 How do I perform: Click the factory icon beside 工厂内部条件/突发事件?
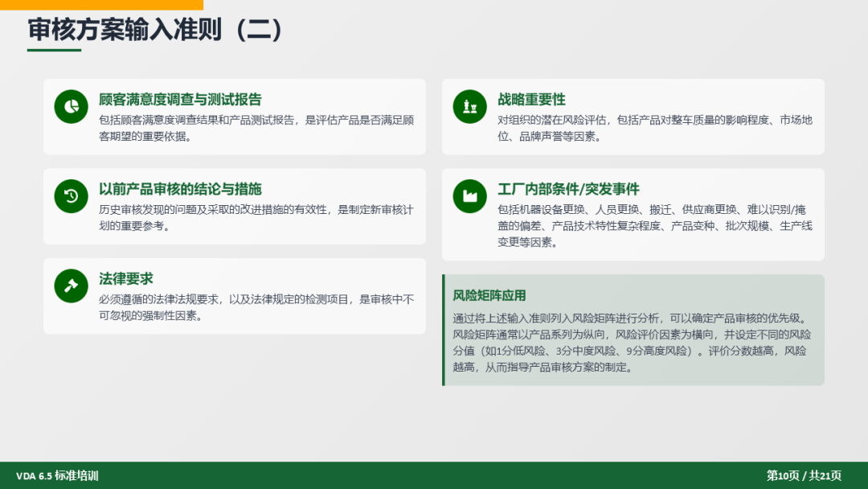click(x=469, y=196)
